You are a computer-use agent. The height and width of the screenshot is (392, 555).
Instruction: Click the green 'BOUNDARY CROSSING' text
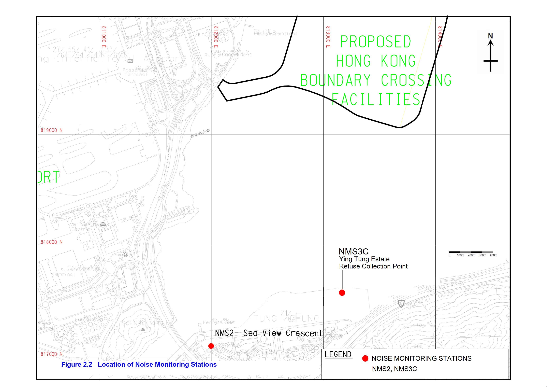click(376, 80)
